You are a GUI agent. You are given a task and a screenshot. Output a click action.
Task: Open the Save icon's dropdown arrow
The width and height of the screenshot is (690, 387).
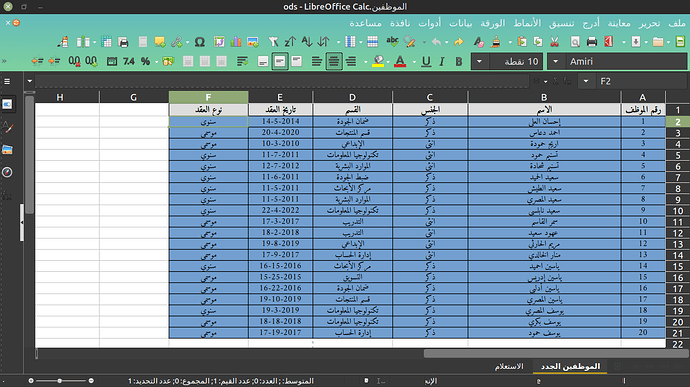624,42
